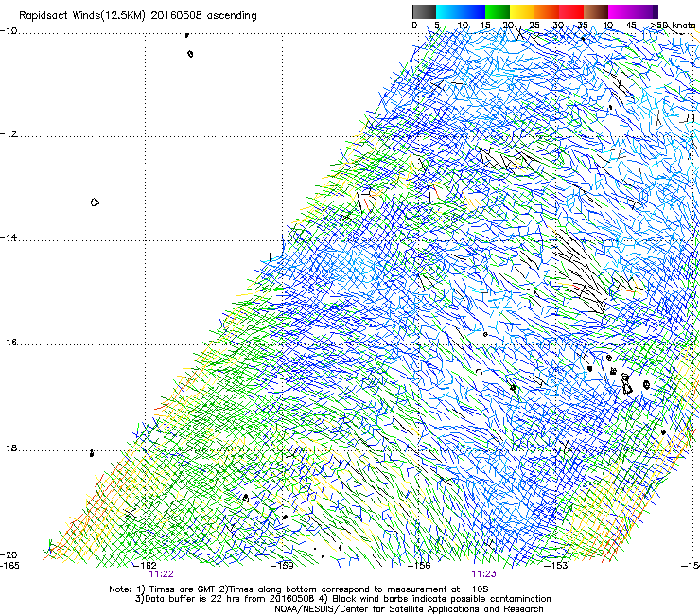Select the gray 0–5 knots color bar segment
Viewport: 700px width, 615px height.
[x=424, y=11]
